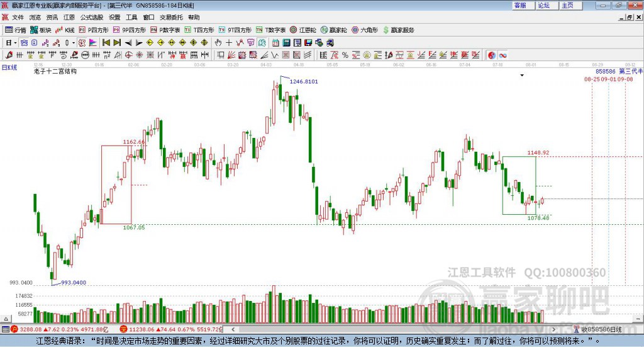Click the table icon in status bar

(5, 329)
